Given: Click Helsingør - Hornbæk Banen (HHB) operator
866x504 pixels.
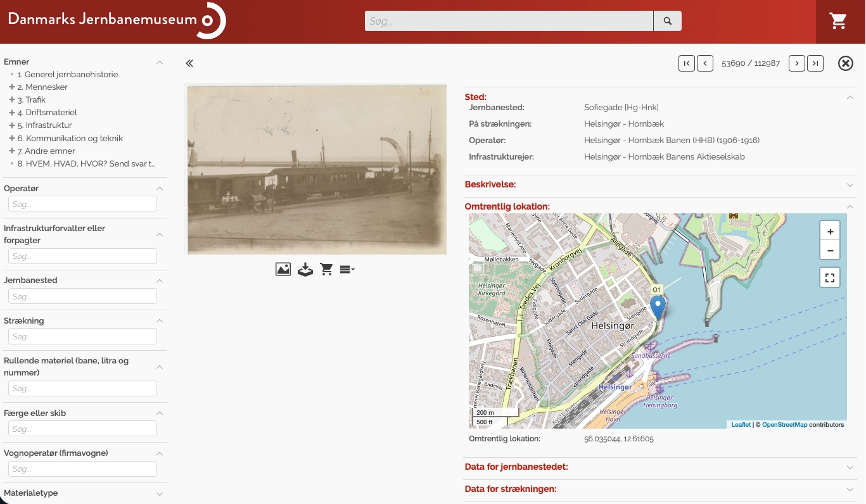Looking at the screenshot, I should click(x=672, y=141).
